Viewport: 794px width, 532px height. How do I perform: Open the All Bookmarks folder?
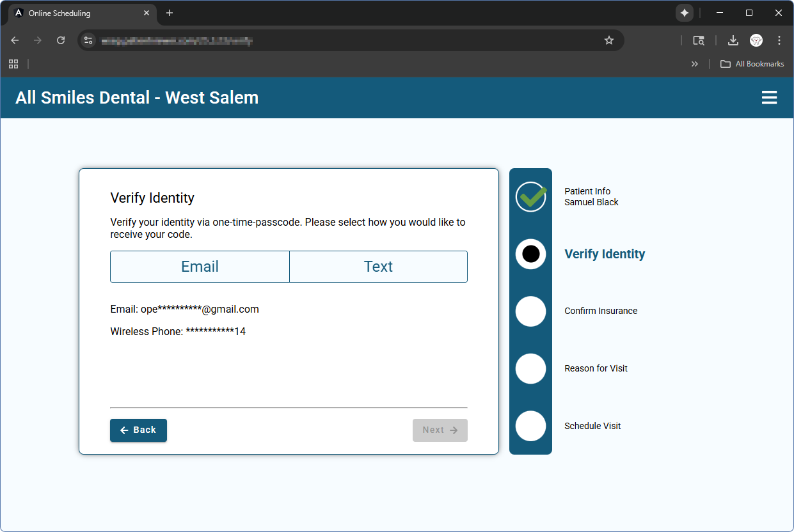pyautogui.click(x=752, y=64)
